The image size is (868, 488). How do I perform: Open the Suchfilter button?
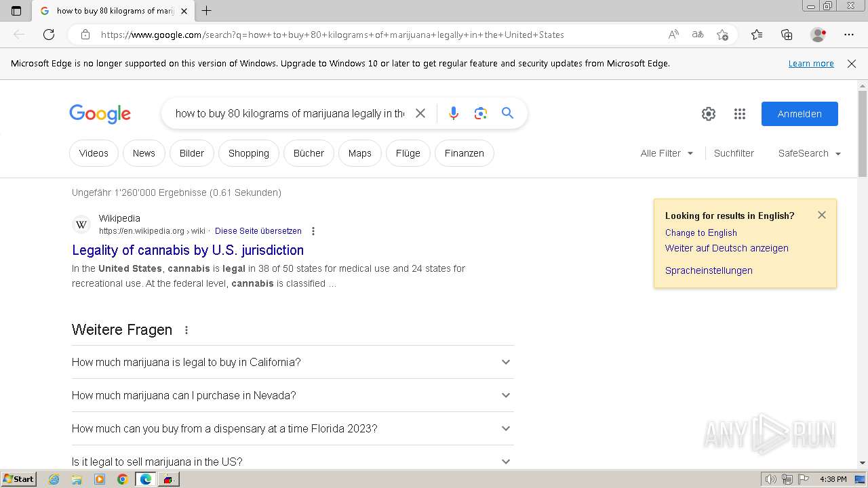734,153
